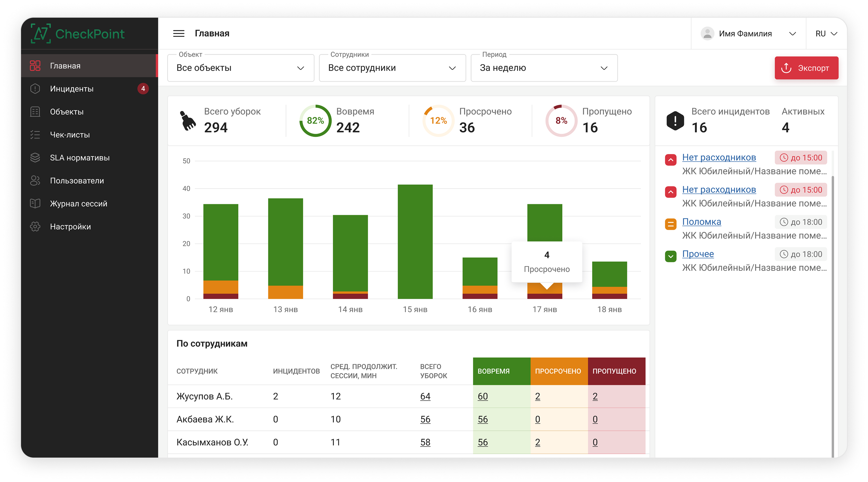Click the Жусупов А.Б. employee name

click(x=205, y=396)
